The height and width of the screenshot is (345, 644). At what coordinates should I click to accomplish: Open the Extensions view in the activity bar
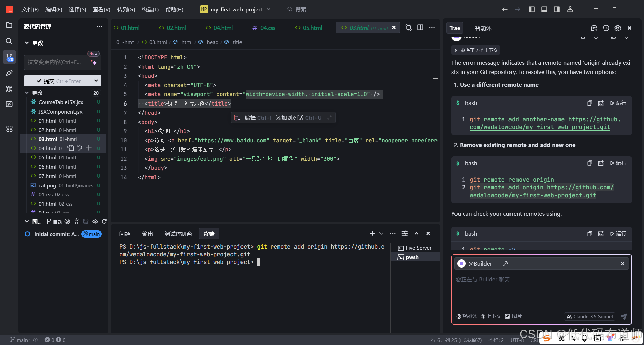pos(9,129)
